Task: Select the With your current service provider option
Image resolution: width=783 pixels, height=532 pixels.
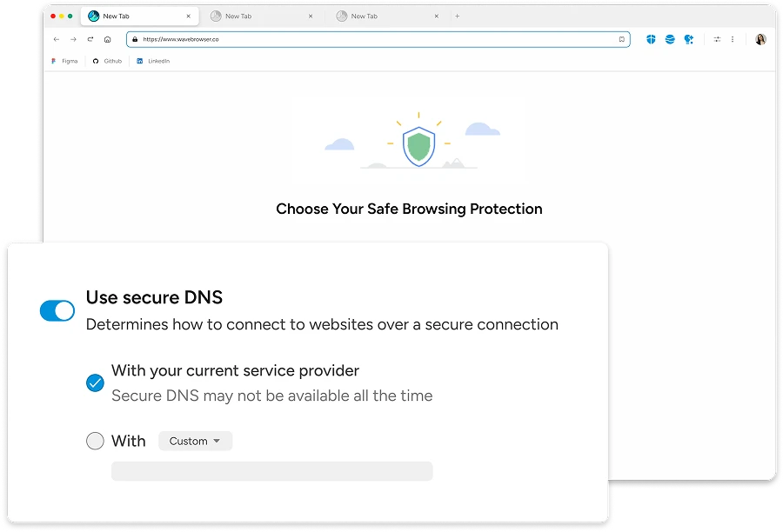Action: pos(96,382)
